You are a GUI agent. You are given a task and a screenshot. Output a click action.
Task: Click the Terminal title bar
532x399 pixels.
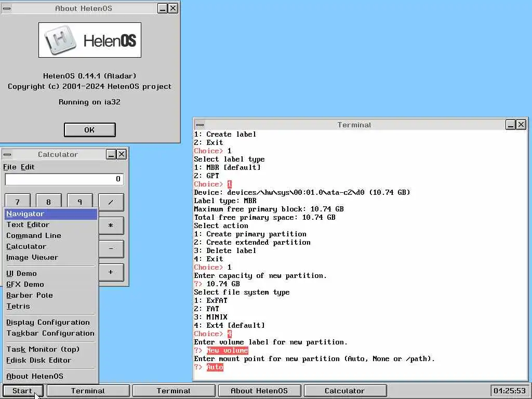tap(354, 125)
